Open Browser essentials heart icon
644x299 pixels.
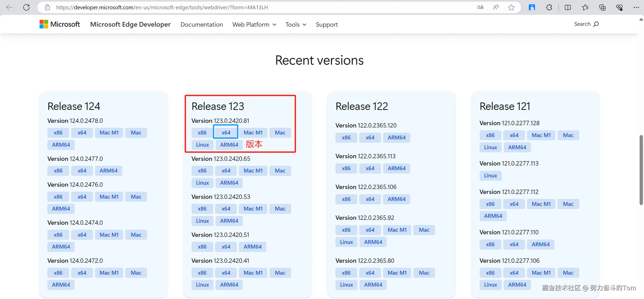(x=619, y=7)
